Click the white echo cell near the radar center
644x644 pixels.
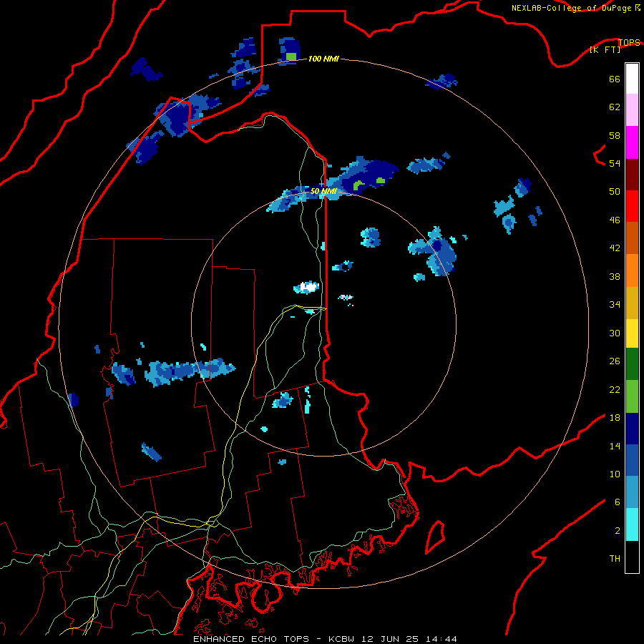[x=309, y=287]
